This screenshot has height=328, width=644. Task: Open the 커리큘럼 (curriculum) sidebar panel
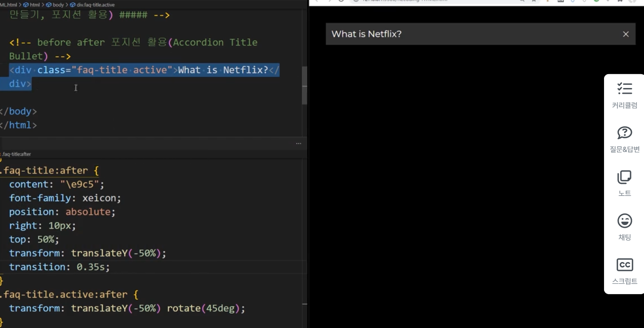pos(624,96)
